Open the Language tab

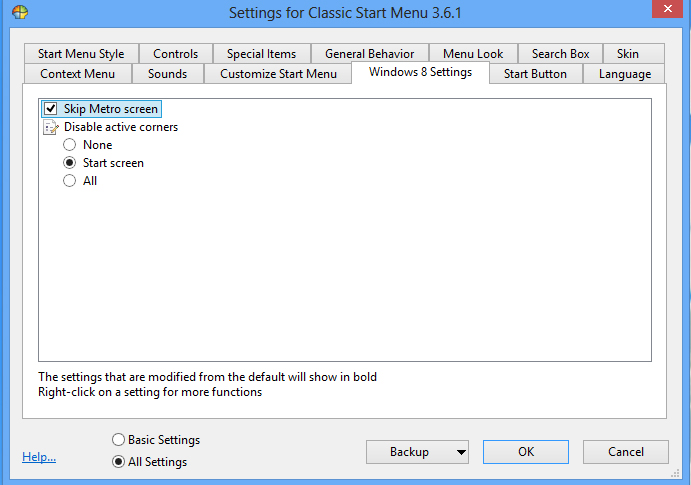tap(624, 74)
